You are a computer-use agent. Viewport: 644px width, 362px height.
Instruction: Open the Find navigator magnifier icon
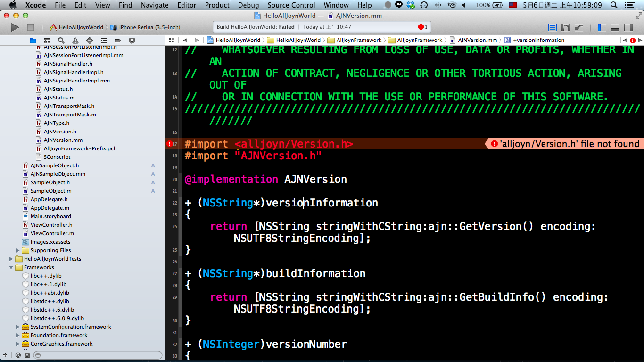[61, 41]
